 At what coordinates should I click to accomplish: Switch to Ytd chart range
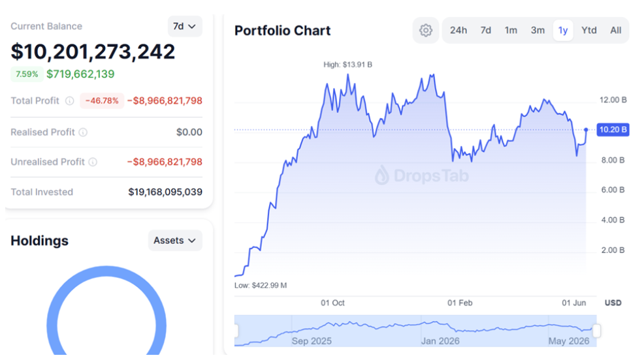tap(589, 31)
